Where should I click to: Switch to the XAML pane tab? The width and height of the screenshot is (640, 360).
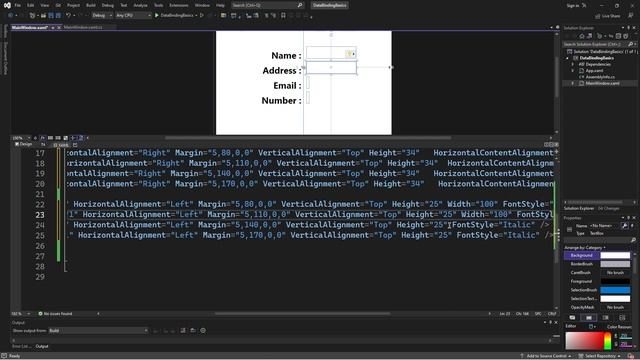[x=61, y=145]
